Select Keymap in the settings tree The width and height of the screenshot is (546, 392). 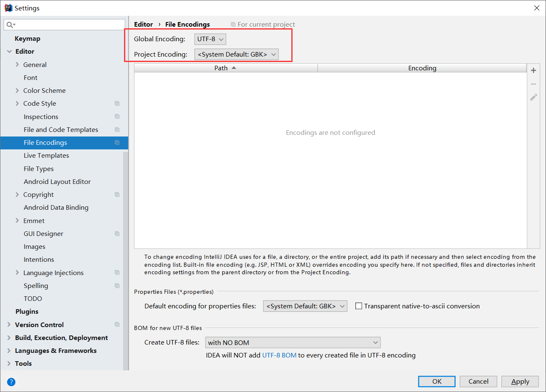pyautogui.click(x=27, y=39)
